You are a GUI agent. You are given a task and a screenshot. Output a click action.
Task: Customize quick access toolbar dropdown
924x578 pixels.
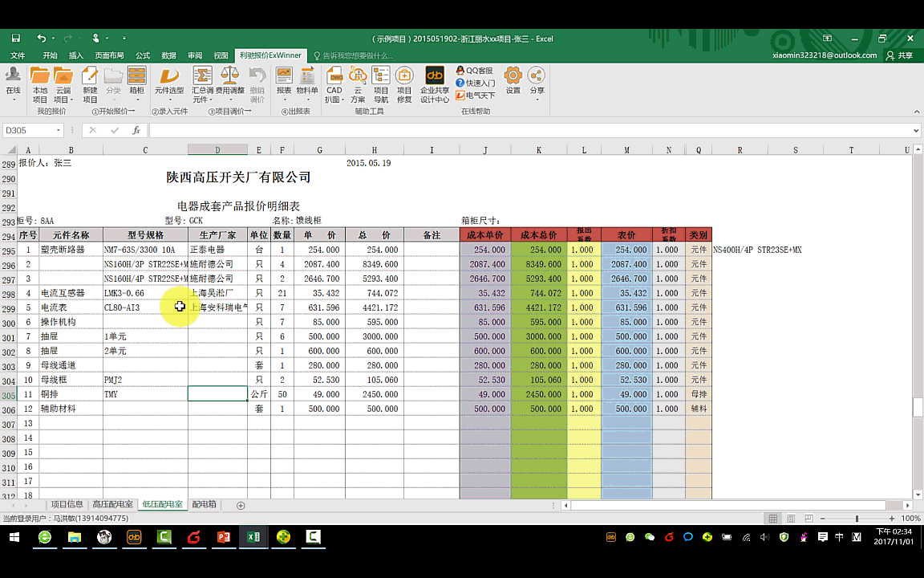coord(124,39)
